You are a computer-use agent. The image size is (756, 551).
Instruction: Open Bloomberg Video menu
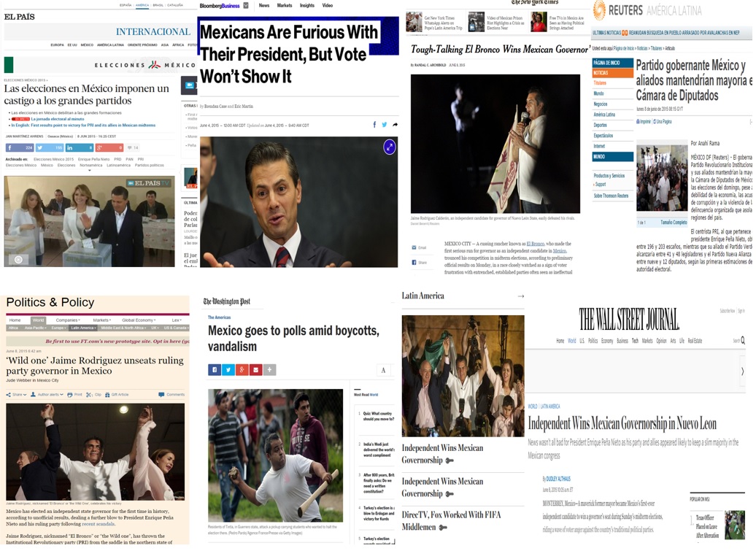[328, 5]
